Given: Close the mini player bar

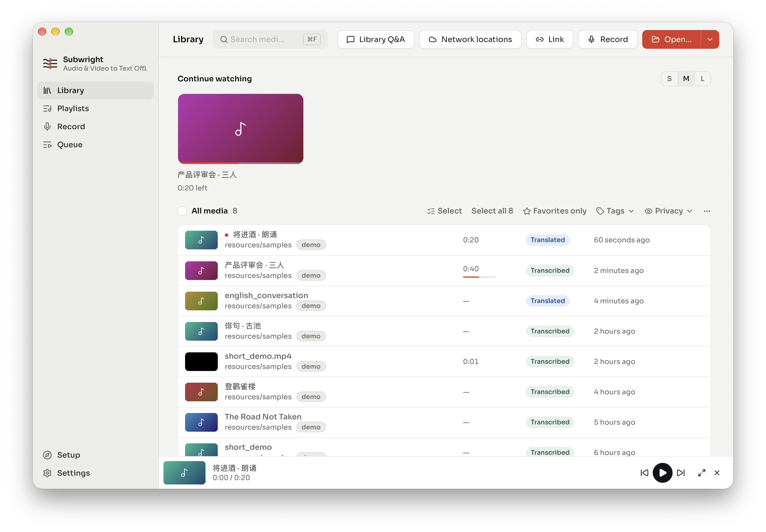Looking at the screenshot, I should pos(717,473).
